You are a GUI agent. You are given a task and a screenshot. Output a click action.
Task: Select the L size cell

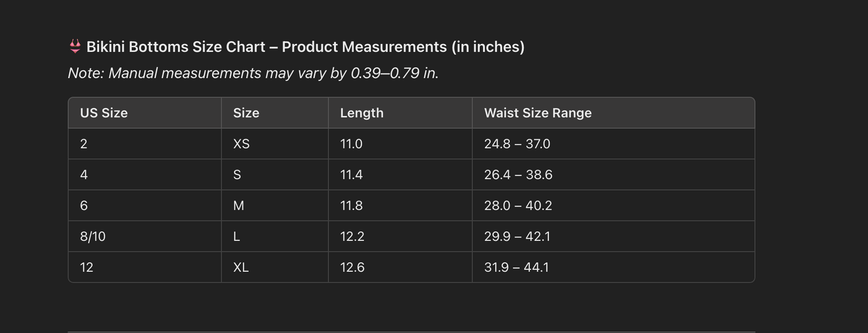[237, 237]
